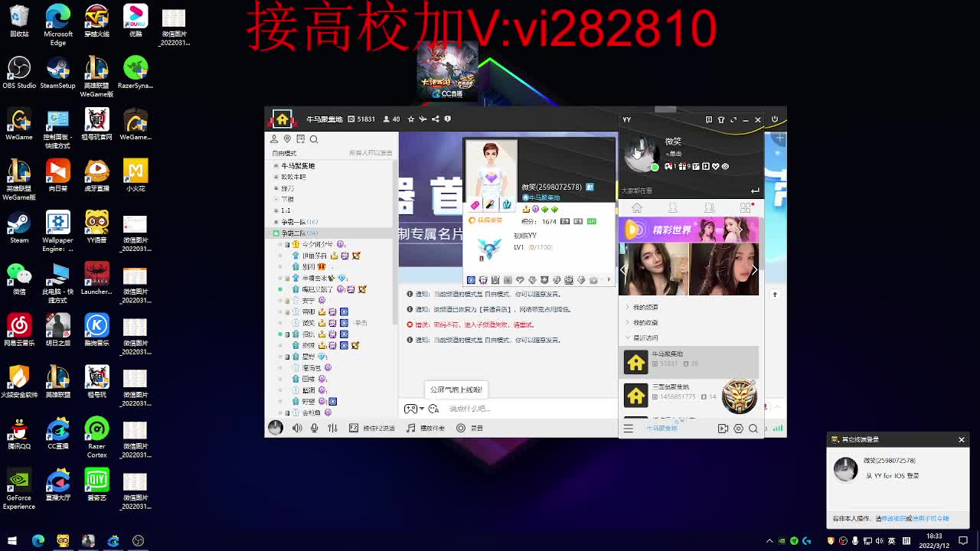Open the OBS Studio desktop shortcut

tap(19, 73)
